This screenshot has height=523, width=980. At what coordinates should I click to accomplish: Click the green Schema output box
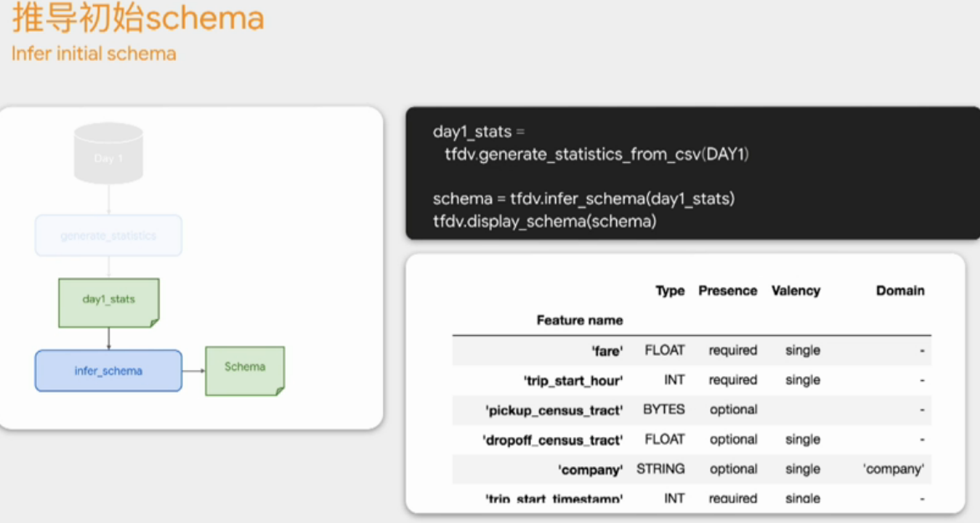245,371
